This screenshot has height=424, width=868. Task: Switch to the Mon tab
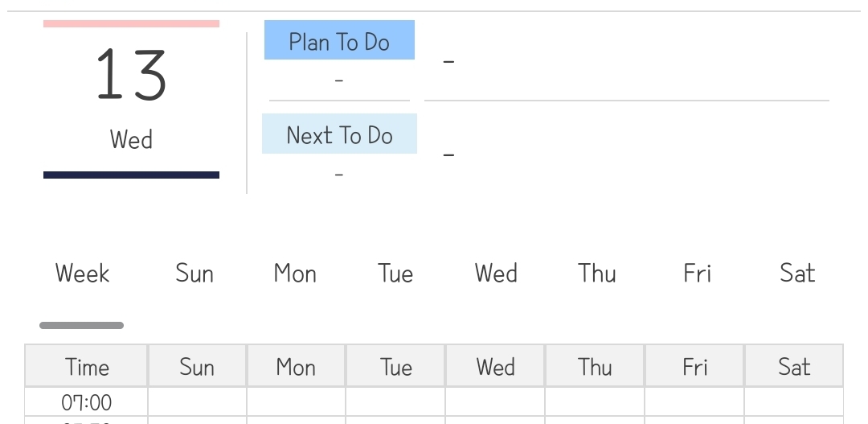pos(295,274)
